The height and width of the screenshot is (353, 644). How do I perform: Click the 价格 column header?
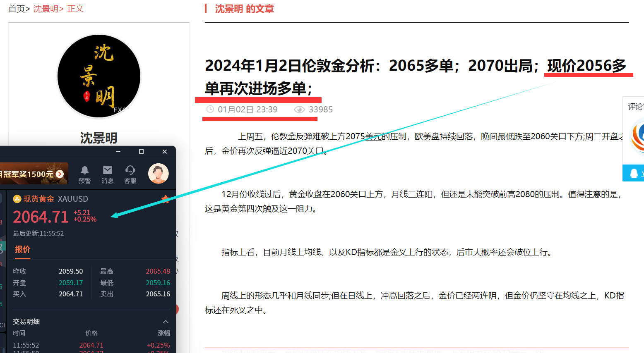(x=91, y=333)
